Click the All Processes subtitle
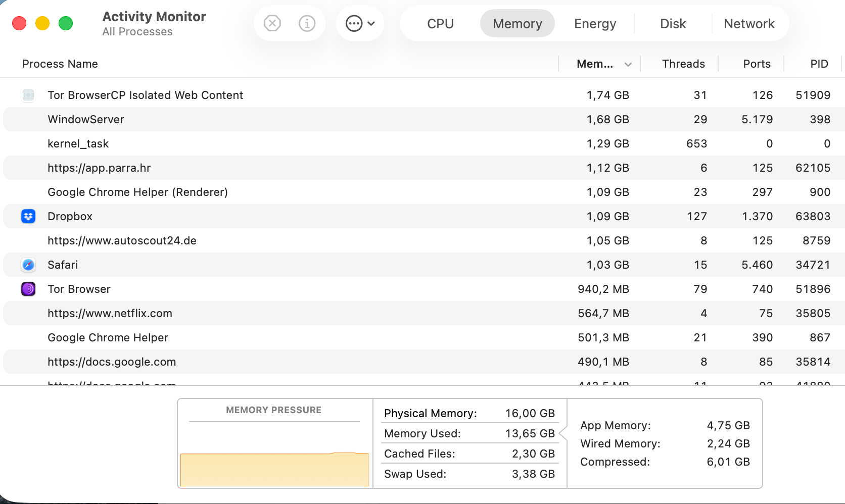This screenshot has height=504, width=845. click(x=137, y=32)
